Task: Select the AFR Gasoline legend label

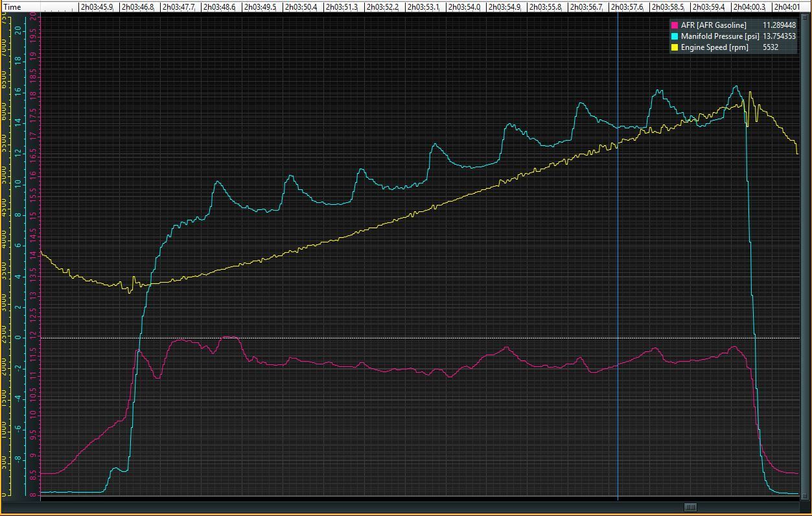Action: coord(713,25)
